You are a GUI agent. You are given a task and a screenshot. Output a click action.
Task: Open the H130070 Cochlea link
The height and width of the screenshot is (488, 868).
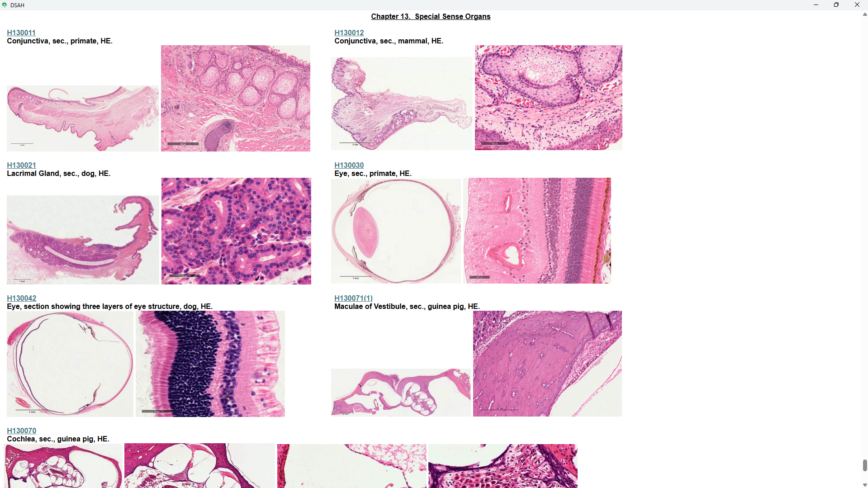(21, 431)
